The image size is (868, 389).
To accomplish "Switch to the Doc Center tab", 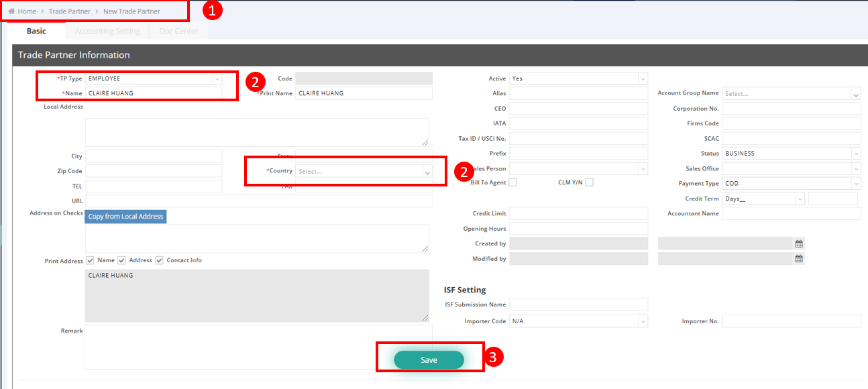I will (178, 32).
